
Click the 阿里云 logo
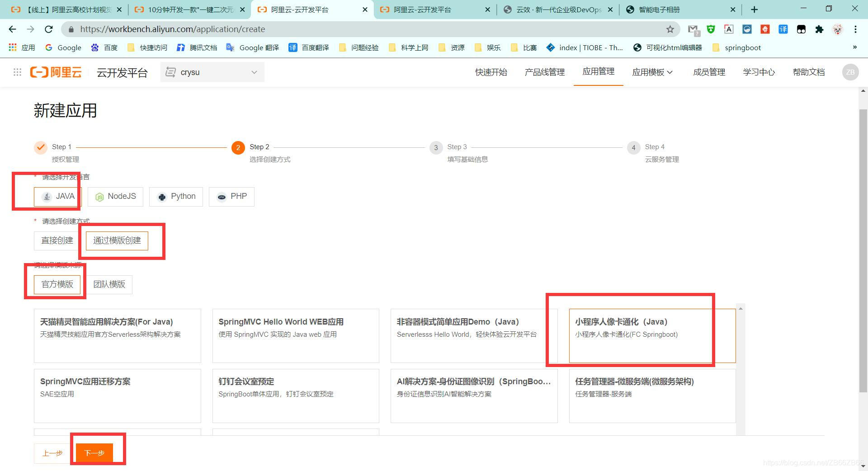pyautogui.click(x=56, y=72)
